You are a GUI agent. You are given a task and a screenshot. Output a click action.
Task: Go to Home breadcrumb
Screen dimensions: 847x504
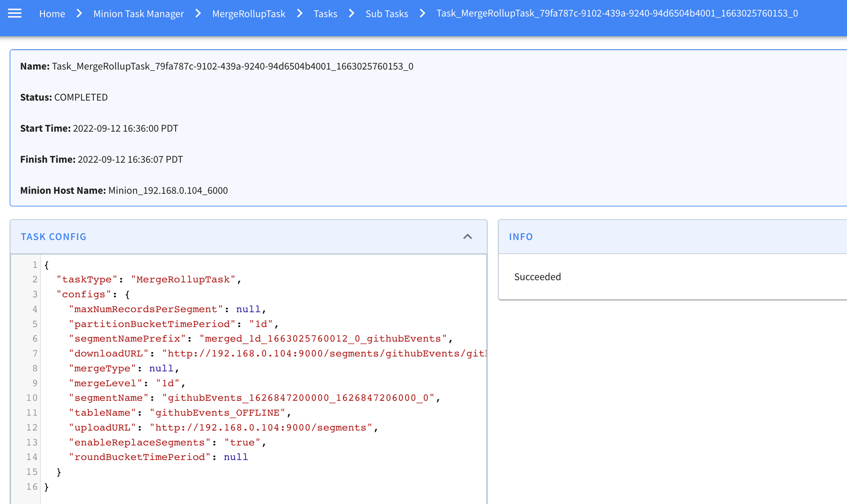[52, 14]
